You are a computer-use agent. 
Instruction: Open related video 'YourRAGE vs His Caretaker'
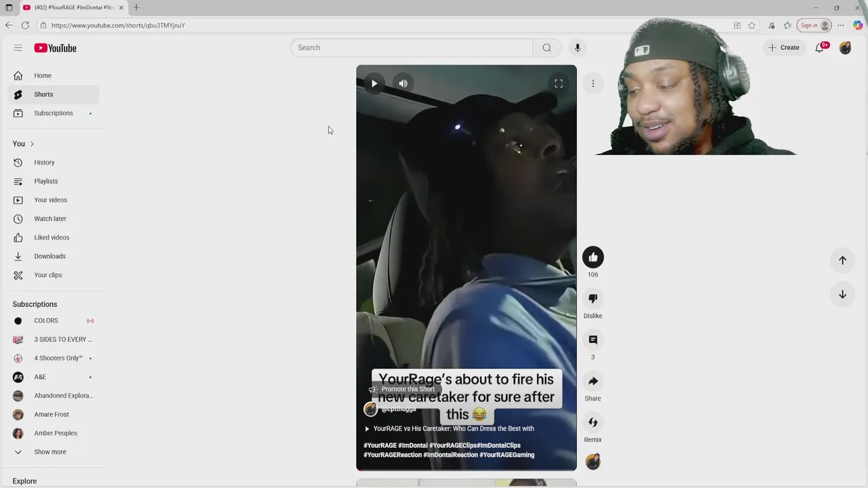(450, 428)
